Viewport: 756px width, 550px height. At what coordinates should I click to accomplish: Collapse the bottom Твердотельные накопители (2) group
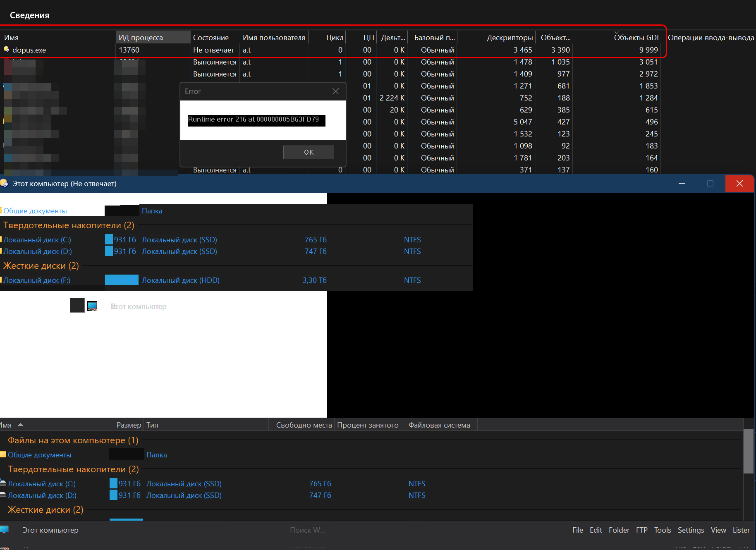pyautogui.click(x=73, y=469)
